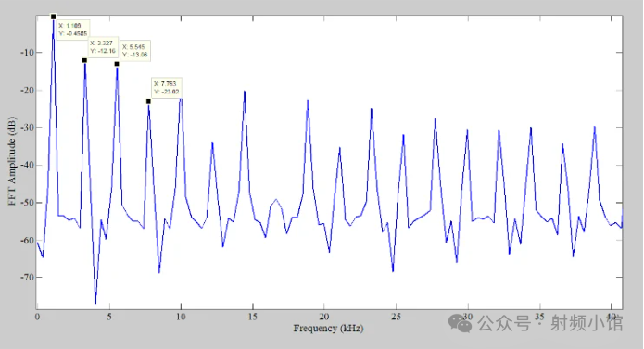644x349 pixels.
Task: Select the black data marker at 7.763 kHz
Action: (148, 101)
